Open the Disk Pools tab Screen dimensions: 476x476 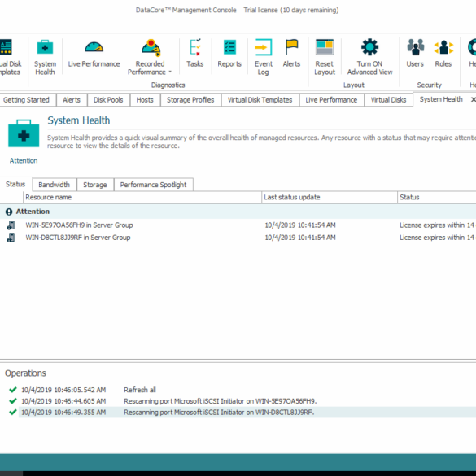(x=108, y=100)
